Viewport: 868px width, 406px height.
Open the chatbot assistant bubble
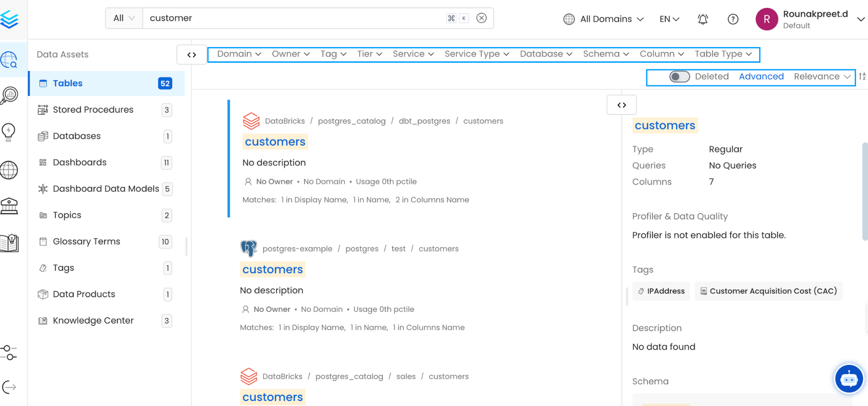pyautogui.click(x=849, y=379)
